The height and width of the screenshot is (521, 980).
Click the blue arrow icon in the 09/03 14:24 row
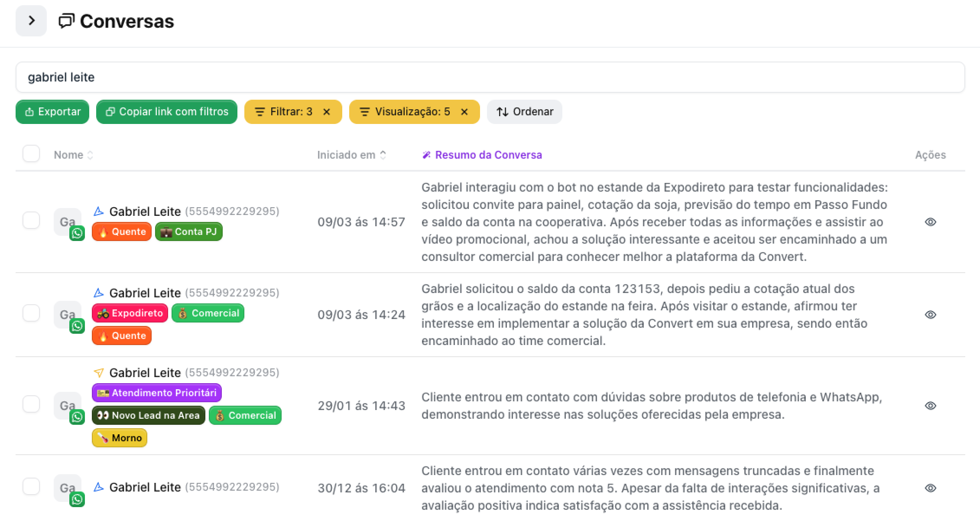coord(99,293)
